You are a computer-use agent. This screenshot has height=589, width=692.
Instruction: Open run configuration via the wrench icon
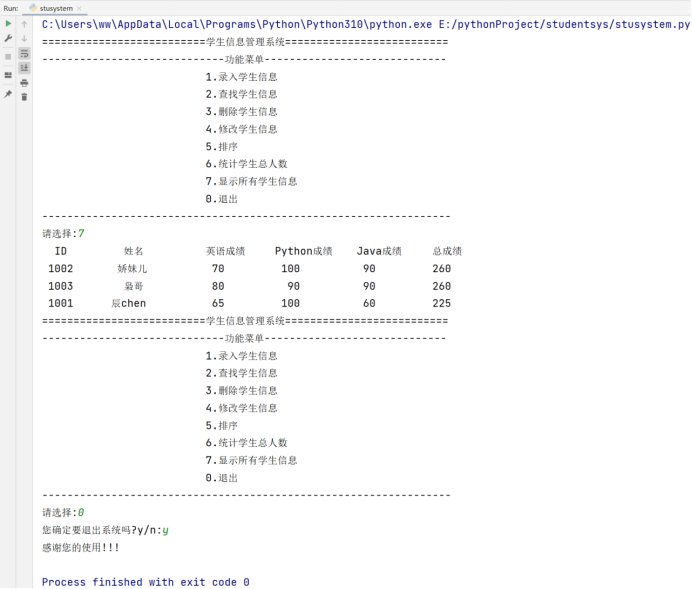pyautogui.click(x=8, y=38)
